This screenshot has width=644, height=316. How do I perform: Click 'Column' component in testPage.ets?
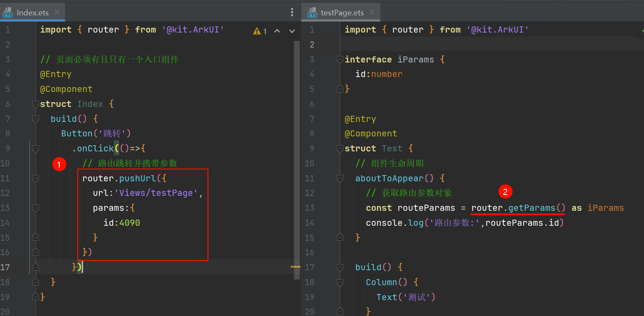pos(382,282)
